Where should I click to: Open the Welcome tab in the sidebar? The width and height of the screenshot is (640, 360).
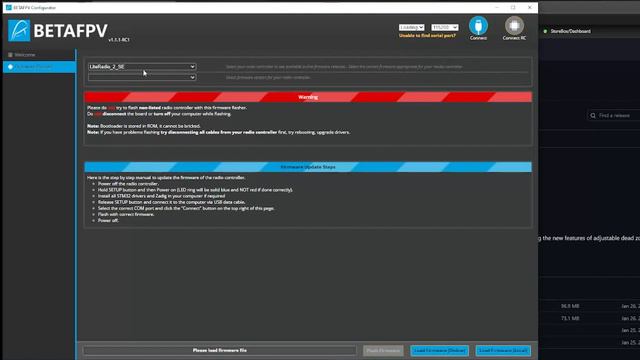click(39, 55)
